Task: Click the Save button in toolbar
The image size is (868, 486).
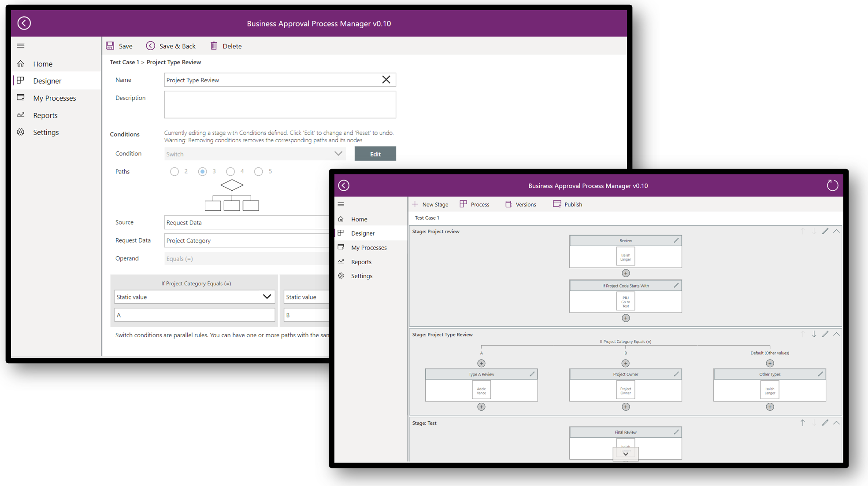Action: (x=119, y=46)
